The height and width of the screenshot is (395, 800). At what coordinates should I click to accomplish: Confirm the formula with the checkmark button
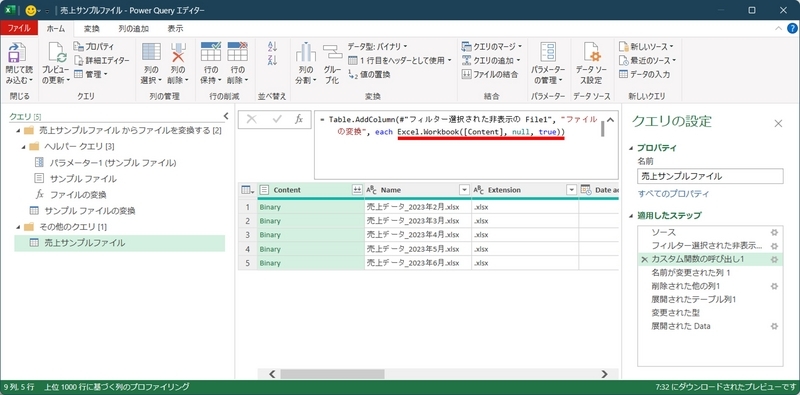tap(277, 119)
